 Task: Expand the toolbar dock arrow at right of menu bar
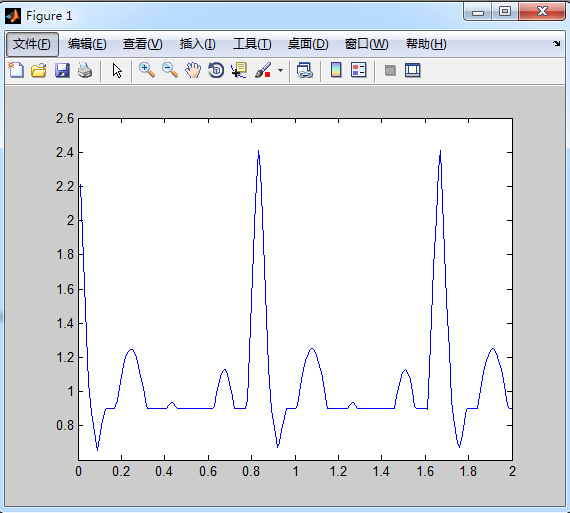click(x=557, y=44)
